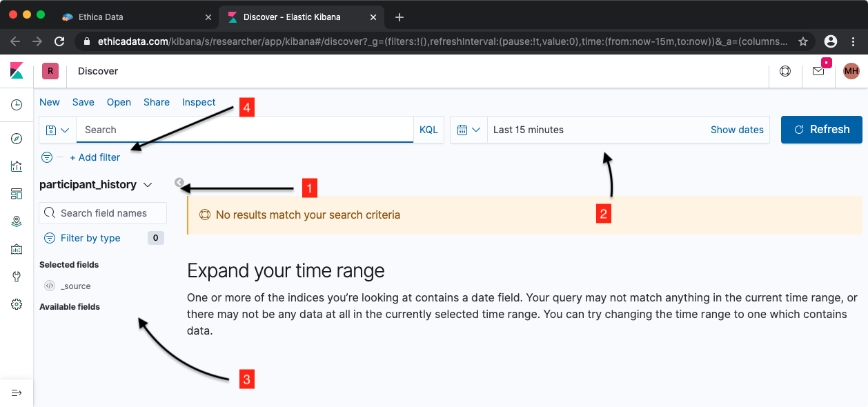Open notifications via the mail icon
868x407 pixels.
coord(818,71)
